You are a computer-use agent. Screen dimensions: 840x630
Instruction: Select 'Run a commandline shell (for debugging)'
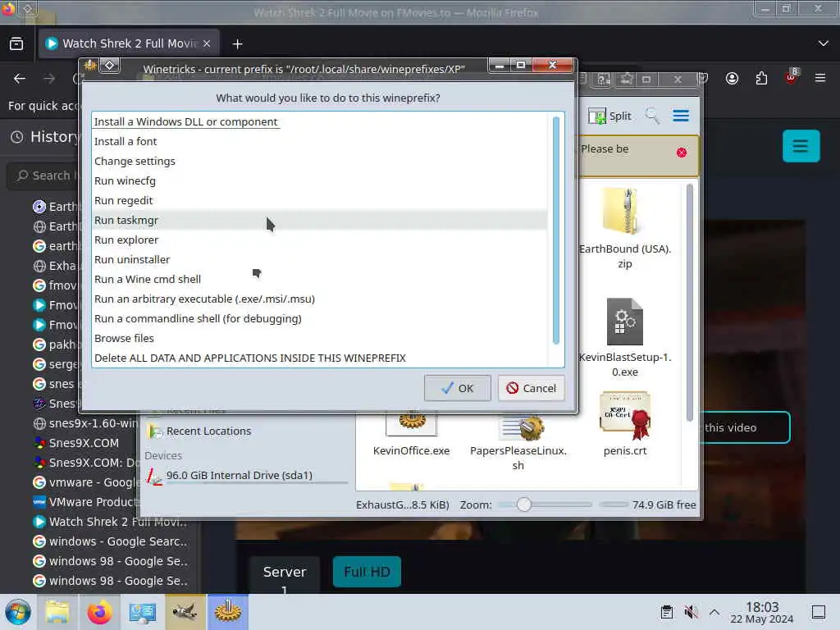[320, 319]
